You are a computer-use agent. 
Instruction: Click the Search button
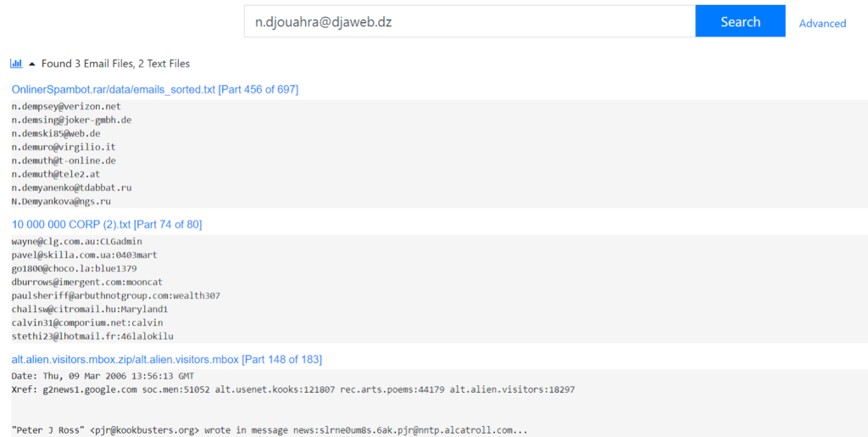pyautogui.click(x=740, y=22)
